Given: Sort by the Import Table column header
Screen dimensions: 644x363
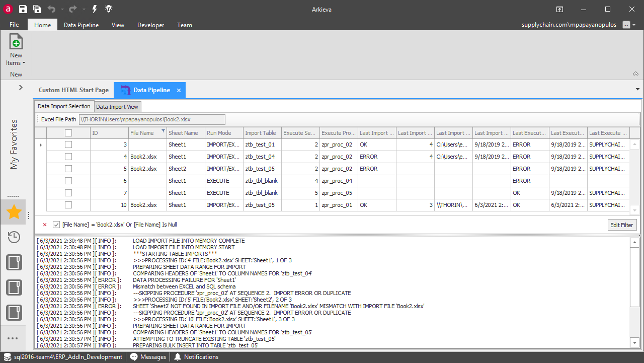Looking at the screenshot, I should [262, 133].
